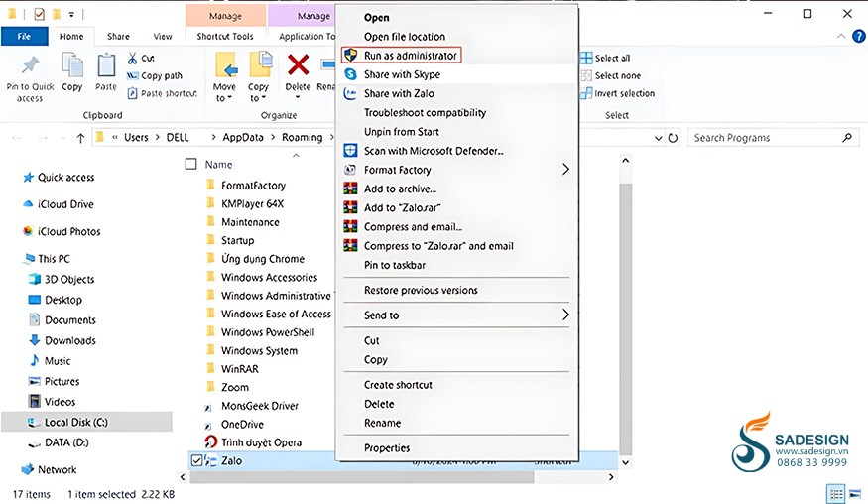Select Local Disk (C:) in sidebar

87,422
